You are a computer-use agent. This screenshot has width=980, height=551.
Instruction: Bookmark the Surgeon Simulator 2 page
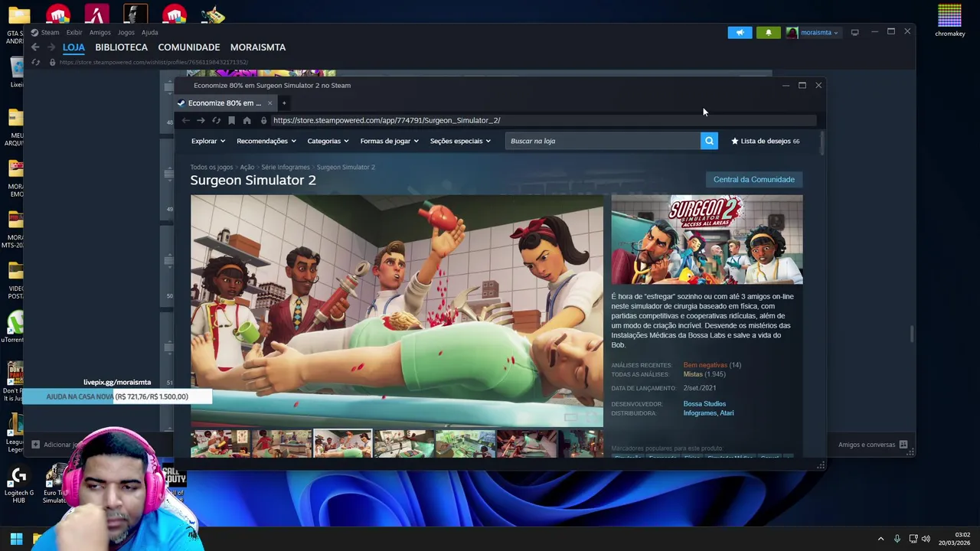coord(231,120)
